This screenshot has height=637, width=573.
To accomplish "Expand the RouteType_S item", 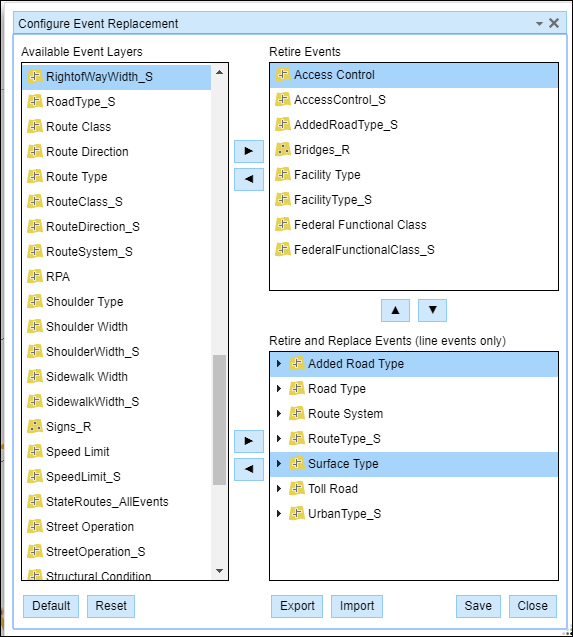I will (279, 439).
